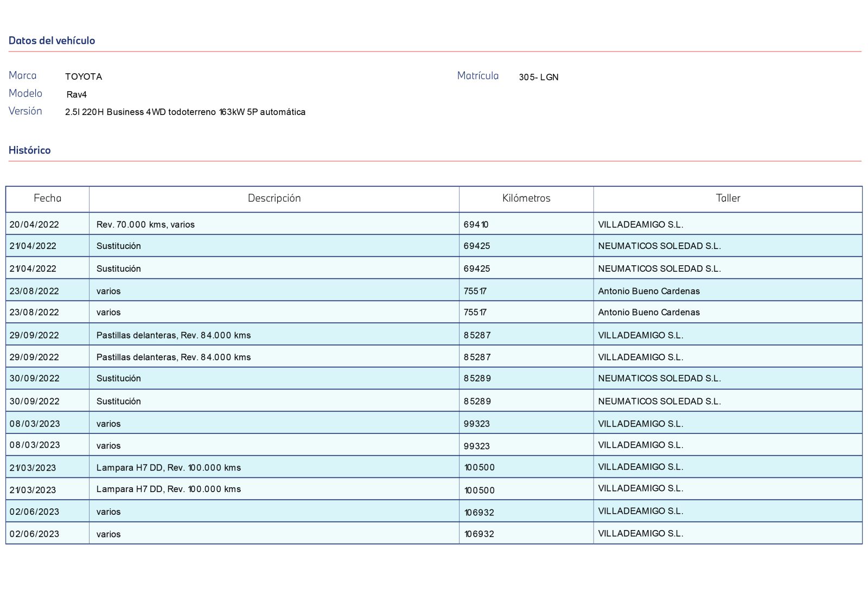Click the 'Taller' column header
Viewport: 868px width, 606px height.
point(727,199)
